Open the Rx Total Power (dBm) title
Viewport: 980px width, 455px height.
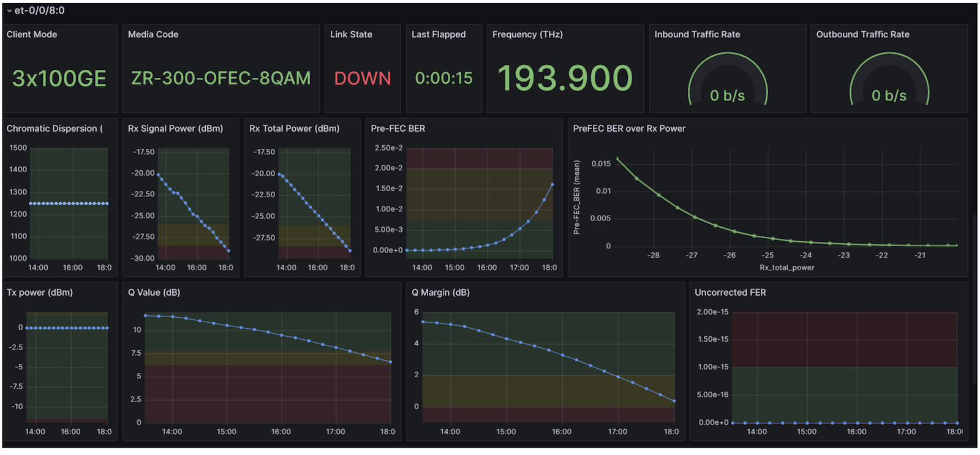(294, 129)
